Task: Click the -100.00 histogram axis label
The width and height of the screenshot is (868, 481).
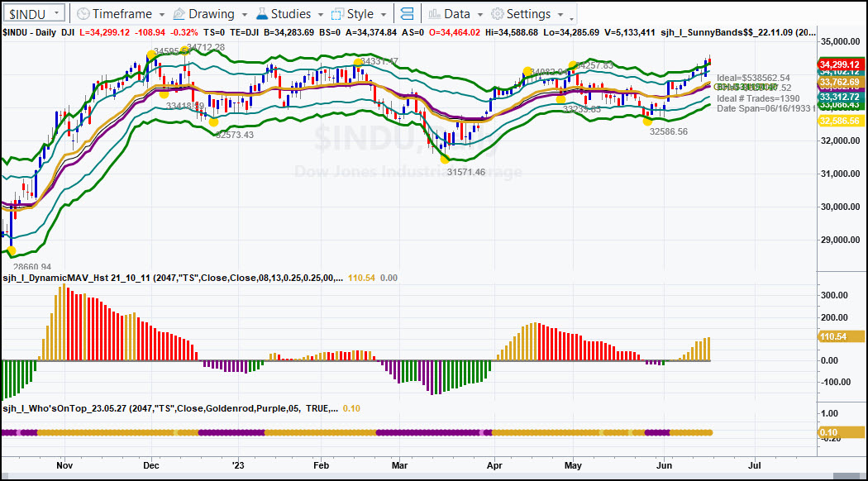Action: [835, 382]
